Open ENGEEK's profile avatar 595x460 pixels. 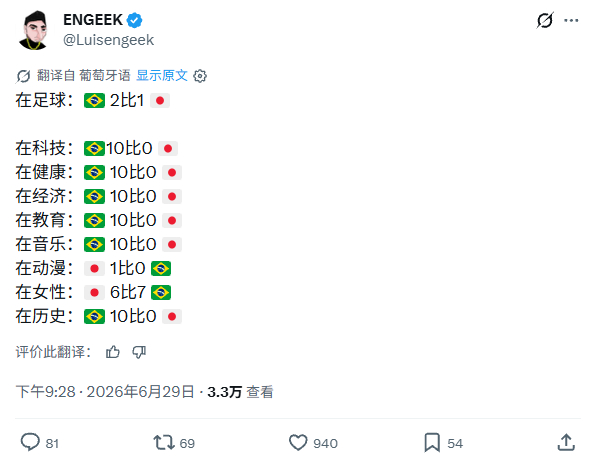click(x=33, y=30)
